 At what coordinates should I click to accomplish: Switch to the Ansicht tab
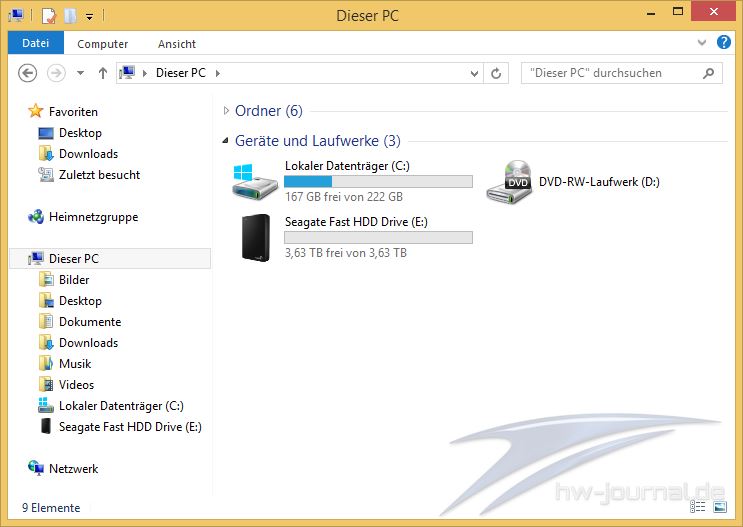[x=177, y=44]
